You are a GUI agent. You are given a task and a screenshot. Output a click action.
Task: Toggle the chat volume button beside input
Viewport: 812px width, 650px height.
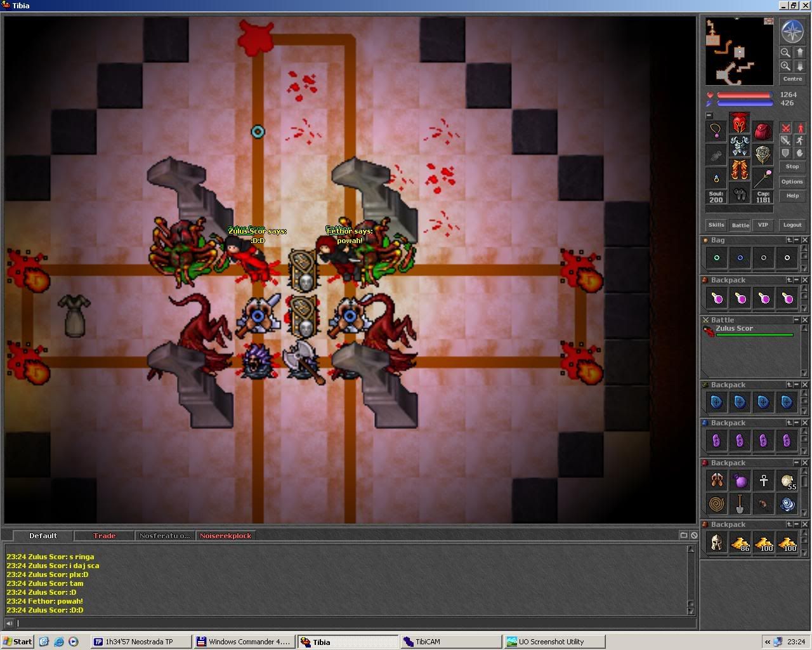click(9, 623)
